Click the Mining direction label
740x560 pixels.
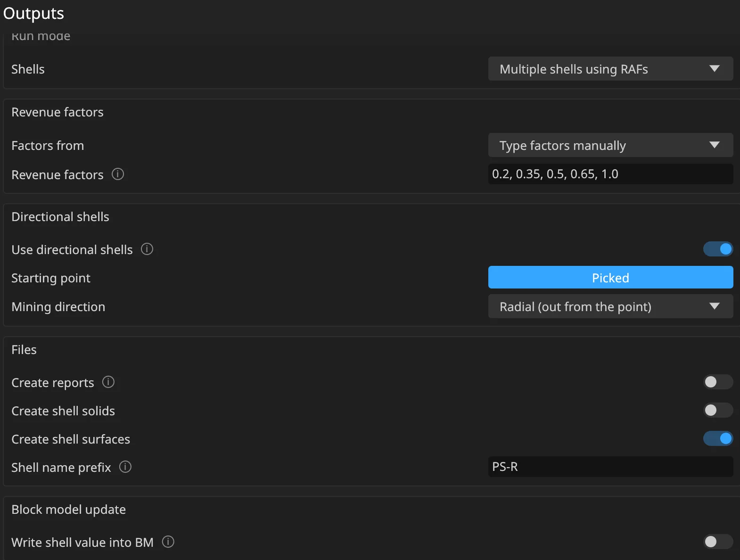tap(58, 307)
